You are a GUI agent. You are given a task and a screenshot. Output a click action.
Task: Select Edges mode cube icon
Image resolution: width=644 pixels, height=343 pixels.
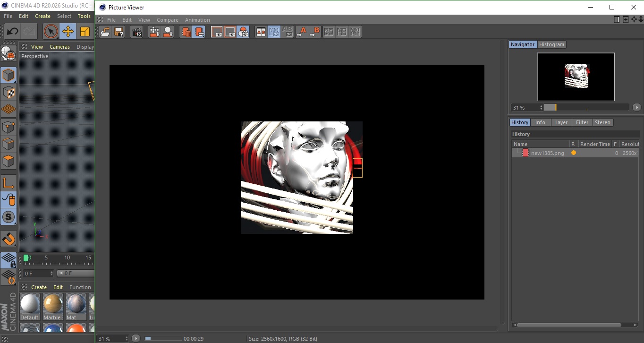pyautogui.click(x=8, y=144)
